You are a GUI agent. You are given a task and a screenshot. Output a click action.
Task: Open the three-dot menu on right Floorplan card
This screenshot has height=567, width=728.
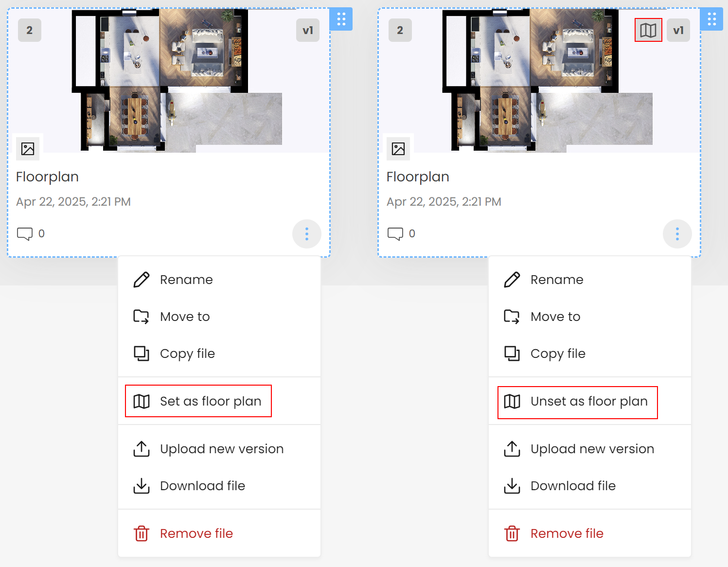click(677, 234)
